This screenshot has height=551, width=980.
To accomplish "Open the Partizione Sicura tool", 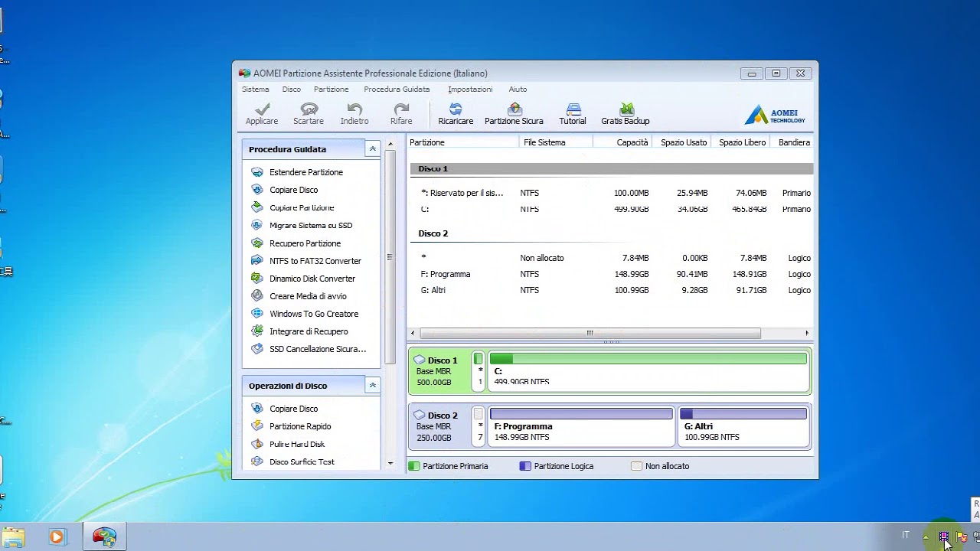I will click(514, 114).
